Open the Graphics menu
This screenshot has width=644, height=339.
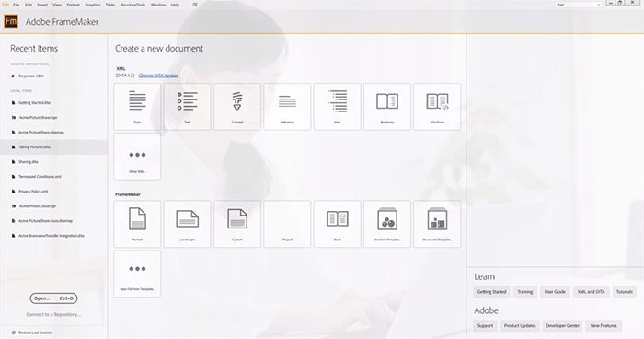pyautogui.click(x=93, y=5)
